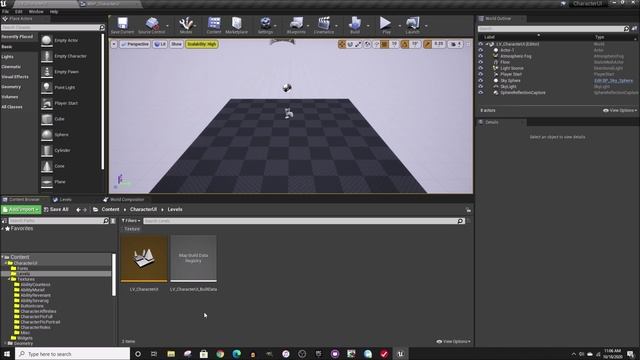The height and width of the screenshot is (360, 640).
Task: Start Play in the viewport
Action: click(x=386, y=25)
